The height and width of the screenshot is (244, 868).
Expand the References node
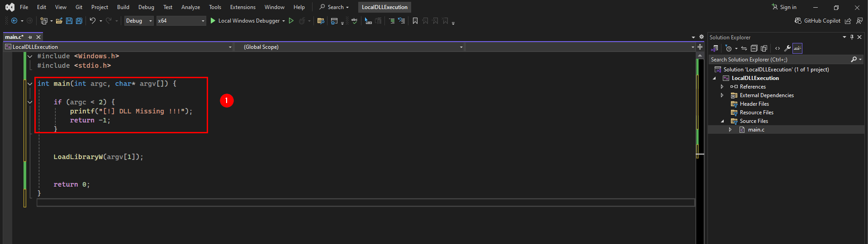[x=722, y=87]
